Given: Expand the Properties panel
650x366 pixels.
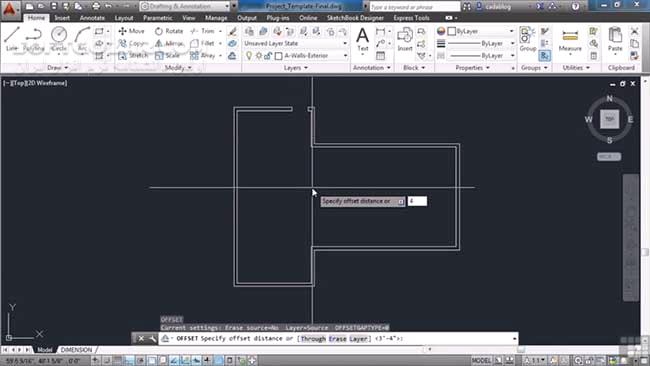Looking at the screenshot, I should (472, 68).
